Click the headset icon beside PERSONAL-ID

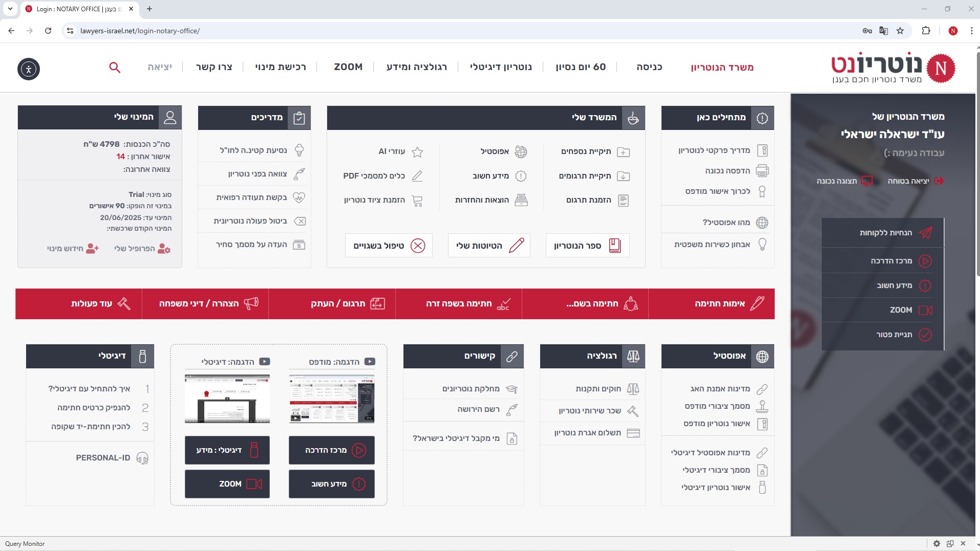[142, 458]
